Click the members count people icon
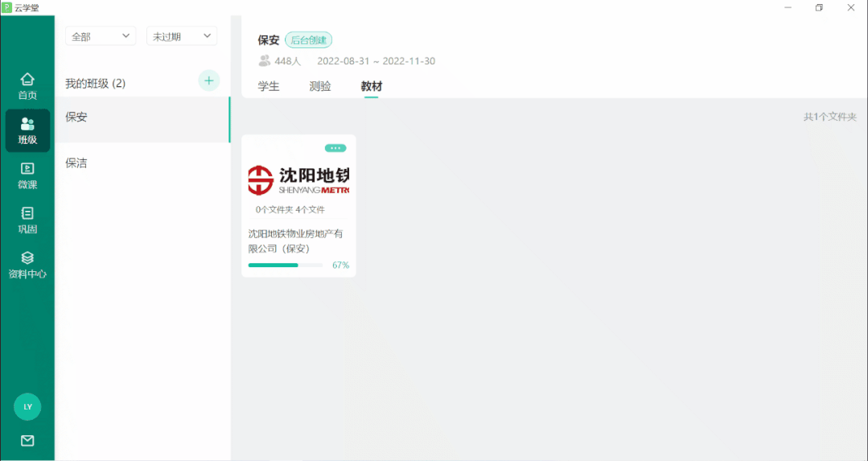 [x=265, y=61]
